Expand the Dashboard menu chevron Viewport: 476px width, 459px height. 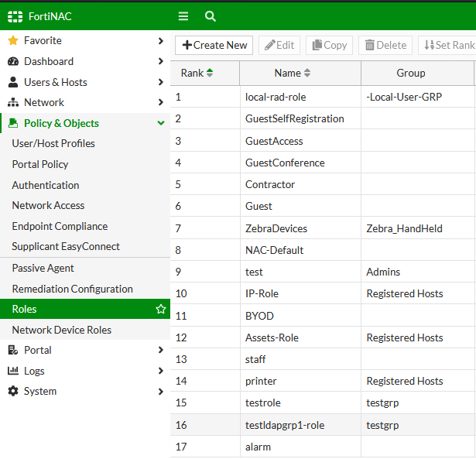point(161,61)
